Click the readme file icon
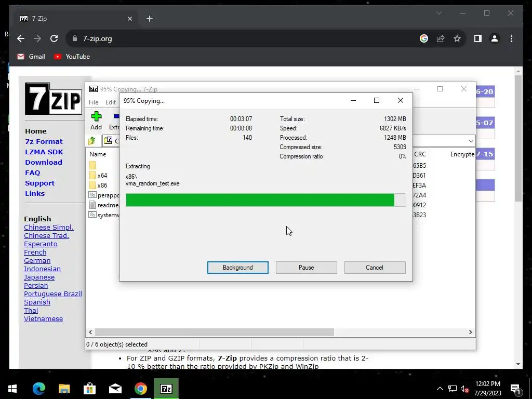 [x=92, y=205]
